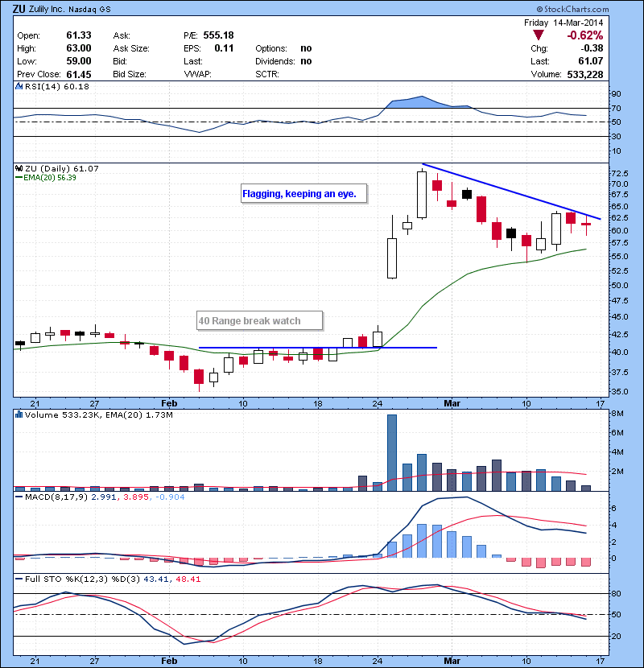Click the VWAP label
The height and width of the screenshot is (668, 644).
coord(197,74)
